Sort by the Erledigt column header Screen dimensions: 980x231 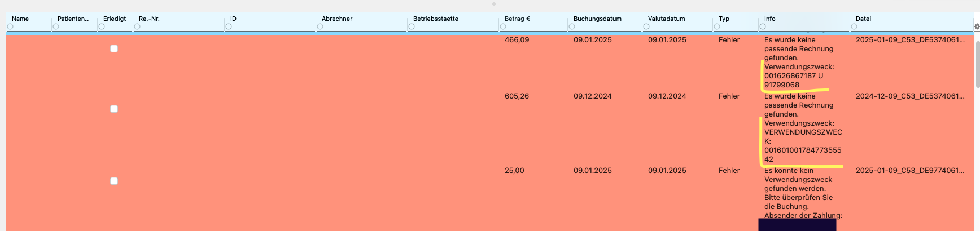115,19
